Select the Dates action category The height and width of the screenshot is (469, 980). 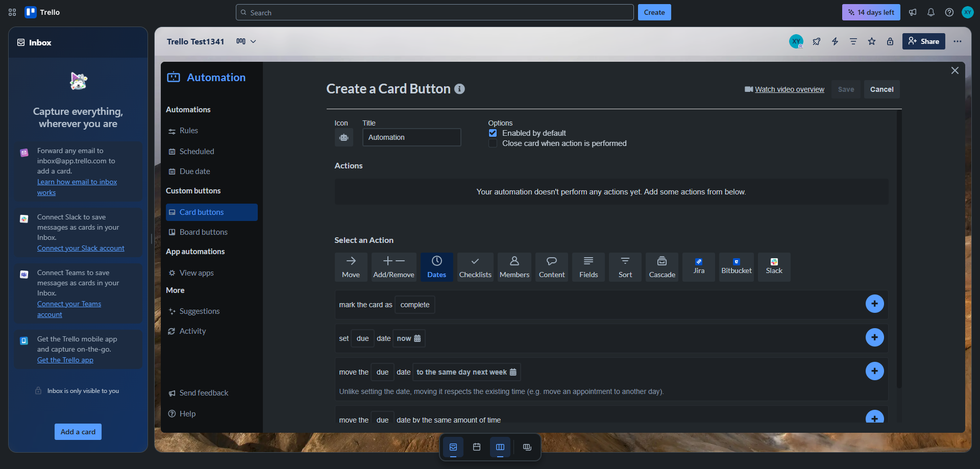click(x=437, y=267)
